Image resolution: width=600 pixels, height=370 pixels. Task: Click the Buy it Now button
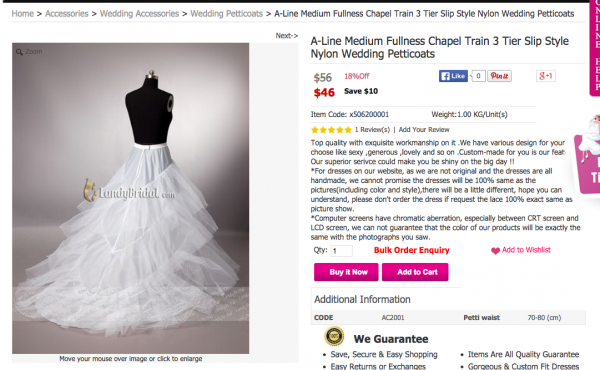[x=346, y=272]
